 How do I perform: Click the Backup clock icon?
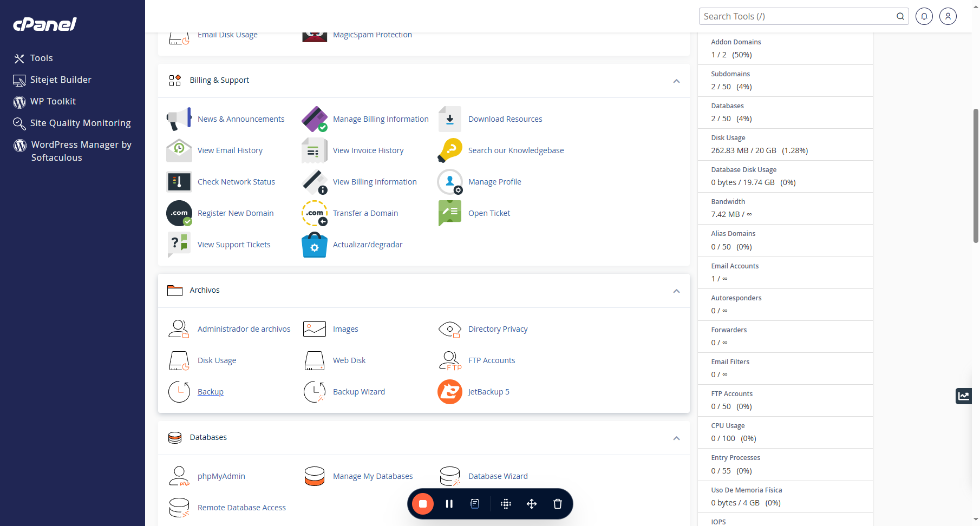pyautogui.click(x=179, y=392)
